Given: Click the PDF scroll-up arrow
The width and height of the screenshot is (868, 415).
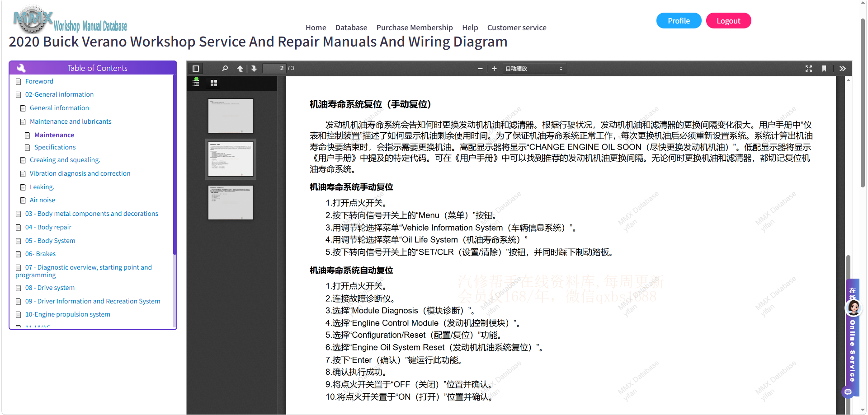Looking at the screenshot, I should pyautogui.click(x=849, y=80).
